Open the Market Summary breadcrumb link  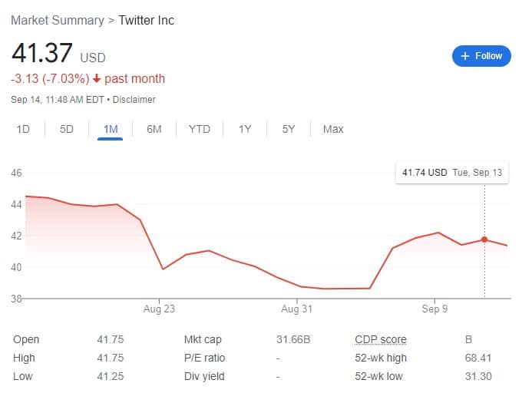pos(58,21)
